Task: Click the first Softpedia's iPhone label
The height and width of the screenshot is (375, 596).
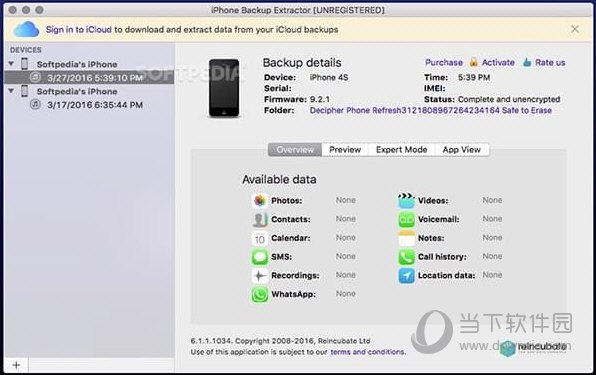Action: 77,64
